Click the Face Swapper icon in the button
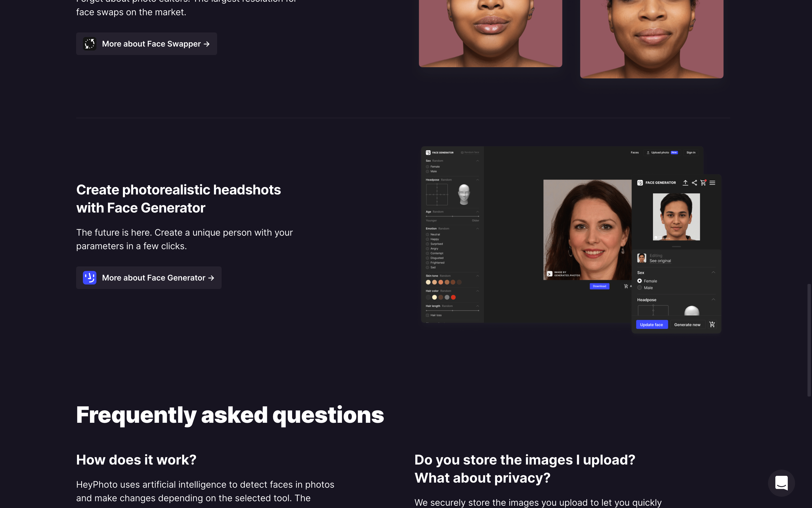The width and height of the screenshot is (812, 508). (x=90, y=44)
